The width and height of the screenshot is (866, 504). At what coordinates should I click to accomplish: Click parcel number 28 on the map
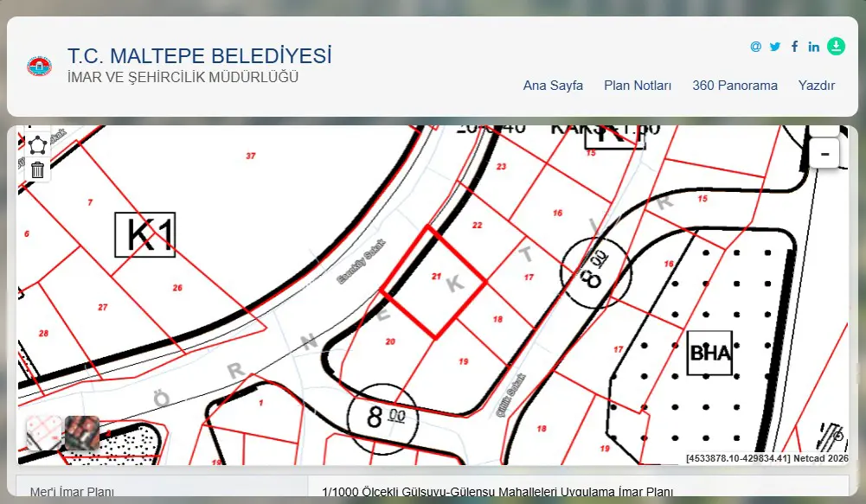click(x=43, y=333)
